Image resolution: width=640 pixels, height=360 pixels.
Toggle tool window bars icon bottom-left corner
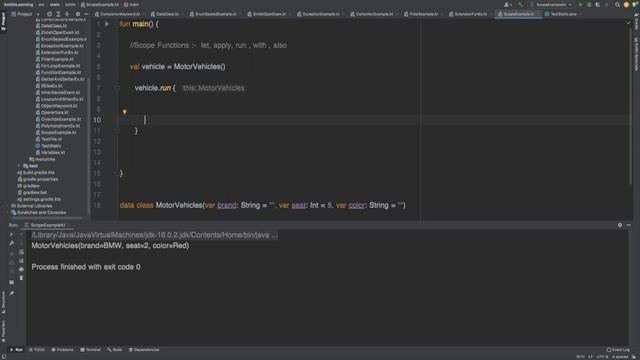pos(4,356)
